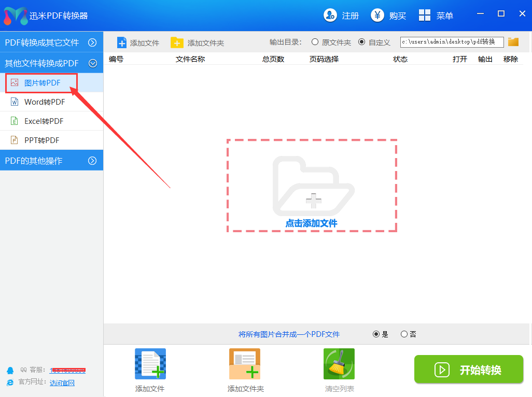Select the 原文件夹 output radio button
This screenshot has width=532, height=397.
[315, 42]
